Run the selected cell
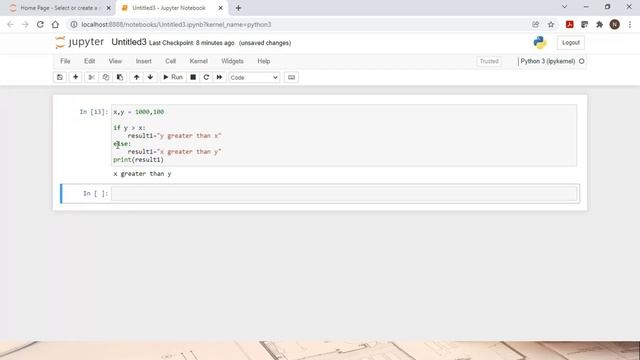Image resolution: width=640 pixels, height=360 pixels. point(173,77)
